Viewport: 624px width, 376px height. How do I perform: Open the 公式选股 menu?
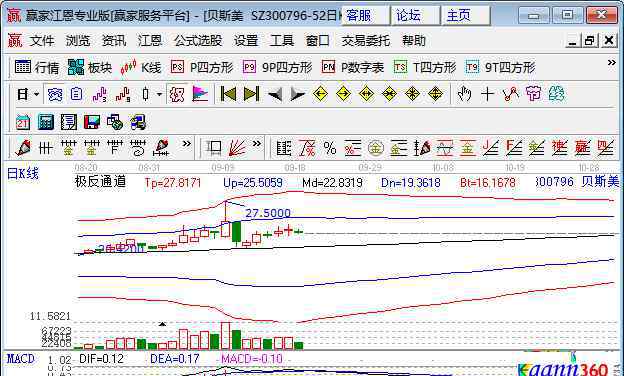pos(198,41)
